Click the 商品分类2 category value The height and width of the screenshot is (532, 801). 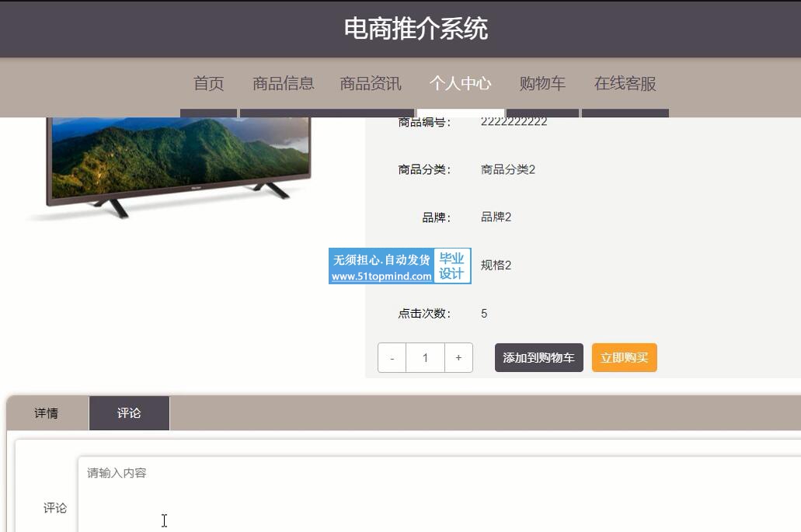point(508,169)
